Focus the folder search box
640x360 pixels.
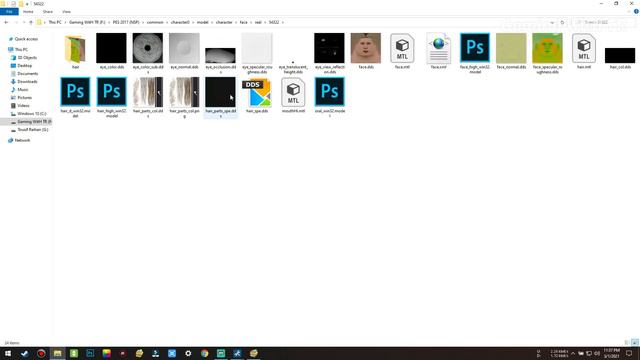(603, 22)
